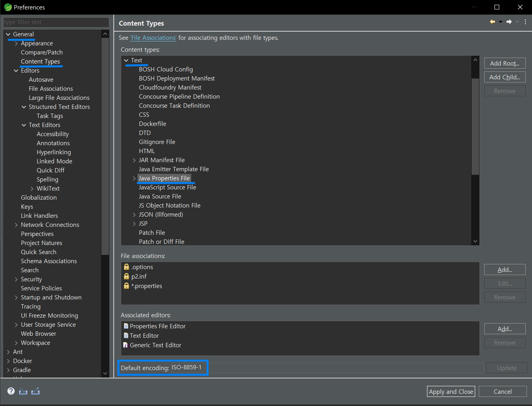Expand the Ant preferences node

point(8,352)
